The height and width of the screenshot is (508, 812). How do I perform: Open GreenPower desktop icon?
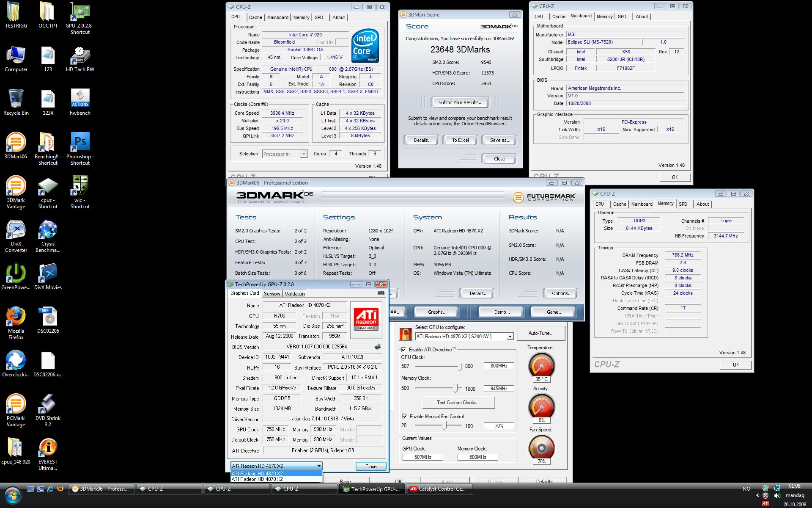[16, 277]
